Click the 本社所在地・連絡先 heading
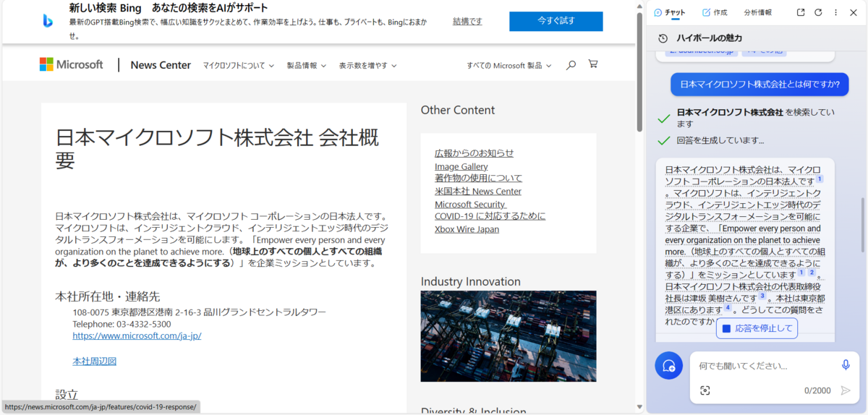The width and height of the screenshot is (868, 415). [x=108, y=296]
